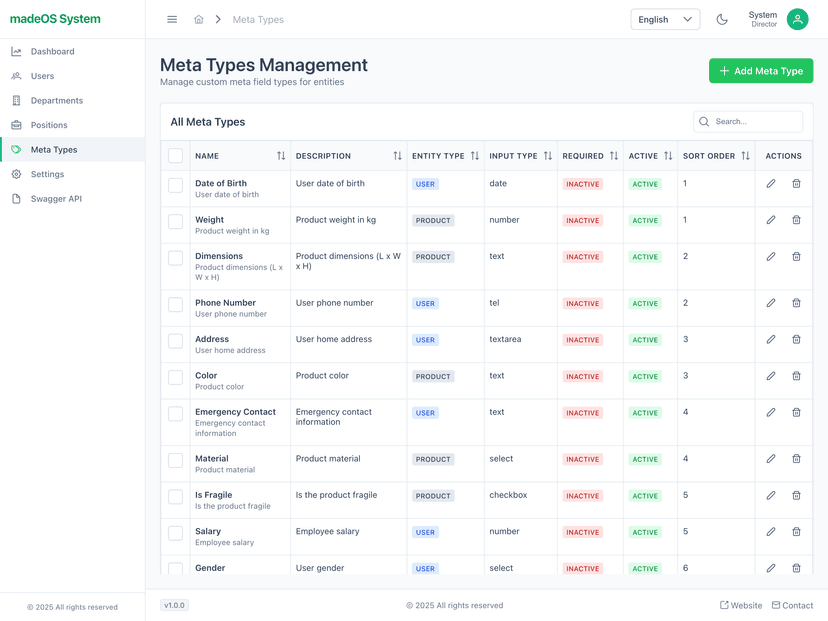Screen dimensions: 828x621
Task: Delete the Material meta type
Action: 796,459
